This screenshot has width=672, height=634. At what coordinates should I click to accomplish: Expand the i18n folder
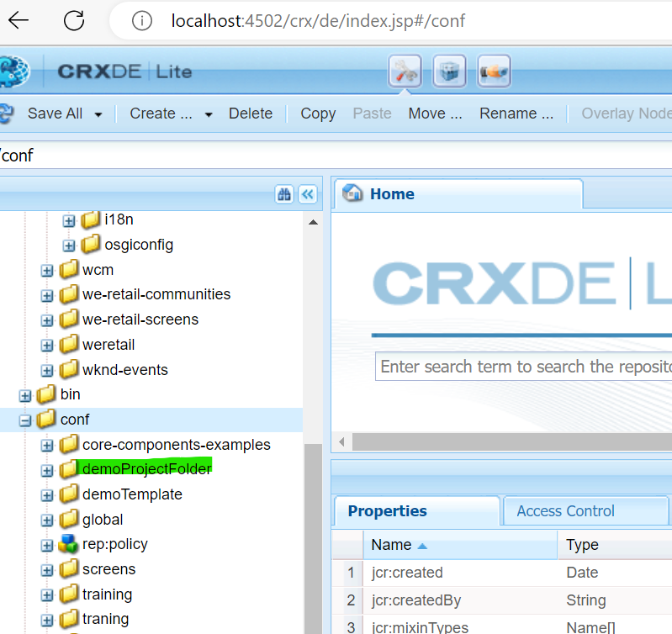(69, 221)
